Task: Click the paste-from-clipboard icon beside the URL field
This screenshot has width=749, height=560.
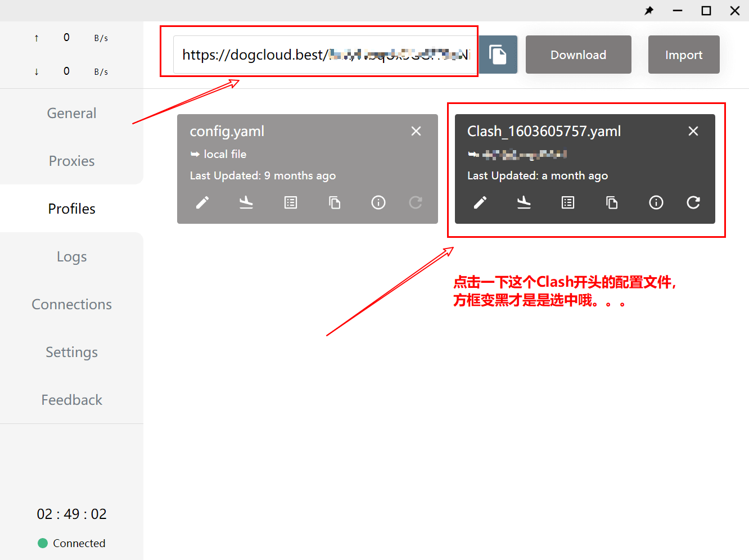Action: point(498,55)
